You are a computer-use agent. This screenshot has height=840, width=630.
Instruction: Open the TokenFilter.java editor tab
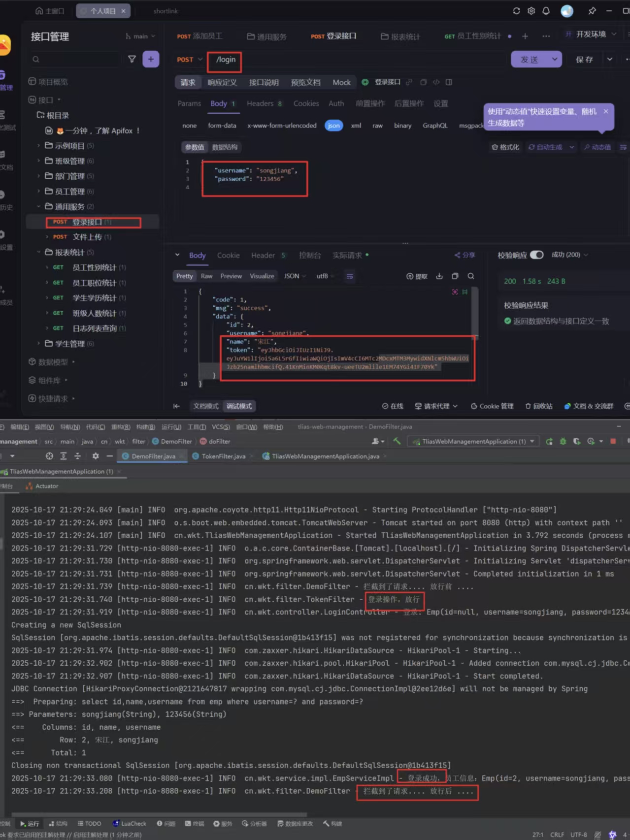223,456
